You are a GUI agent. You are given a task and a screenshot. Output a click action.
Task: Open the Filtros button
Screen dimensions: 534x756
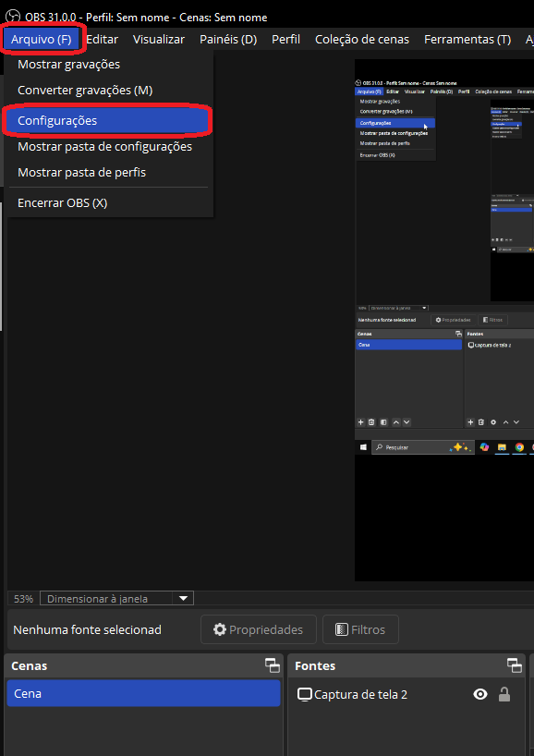360,629
